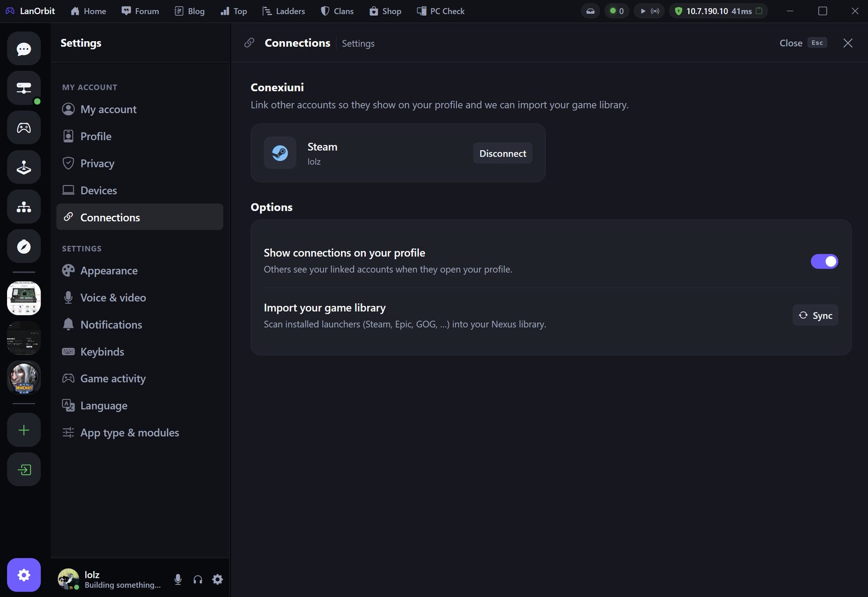Viewport: 868px width, 597px height.
Task: Click the 10.7.190.10 connection status indicator
Action: [718, 11]
